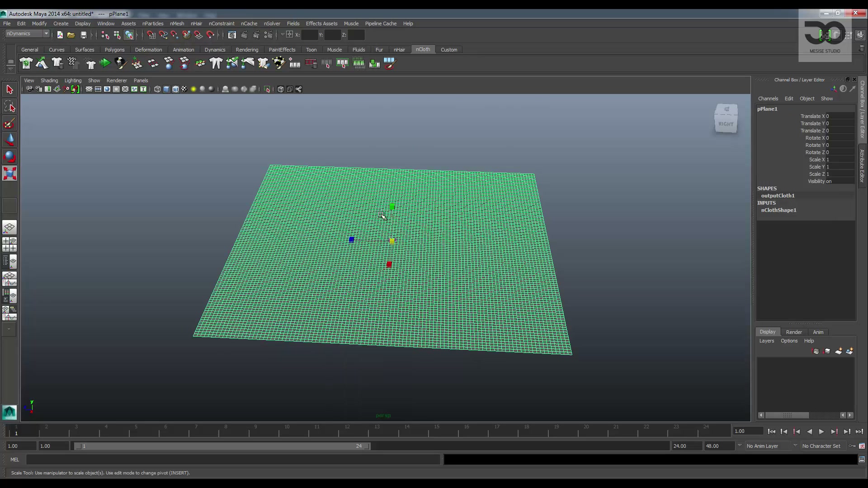Switch to Anim layer tab

pos(818,332)
